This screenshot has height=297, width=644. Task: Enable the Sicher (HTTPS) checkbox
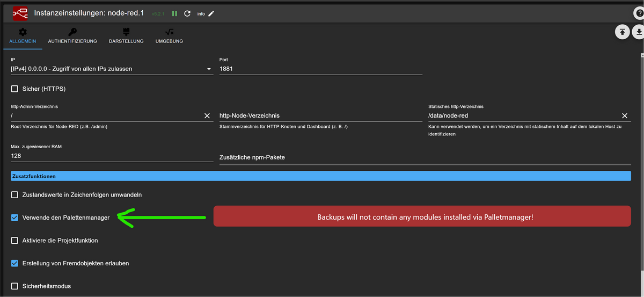tap(14, 89)
